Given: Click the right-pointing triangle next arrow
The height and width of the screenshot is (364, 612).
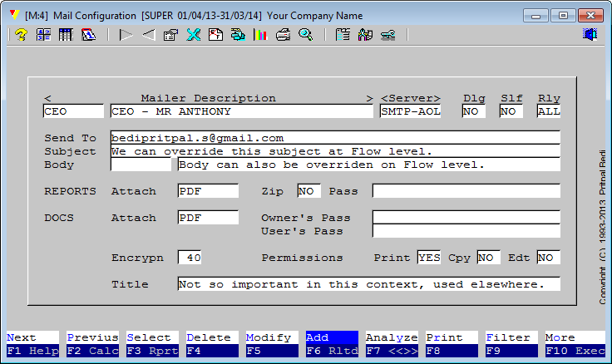Looking at the screenshot, I should [126, 35].
